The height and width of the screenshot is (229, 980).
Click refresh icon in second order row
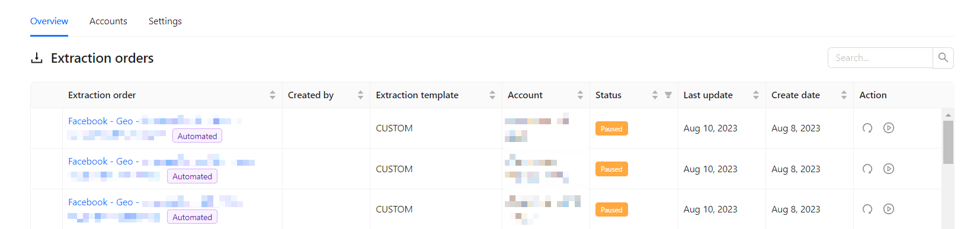point(867,169)
